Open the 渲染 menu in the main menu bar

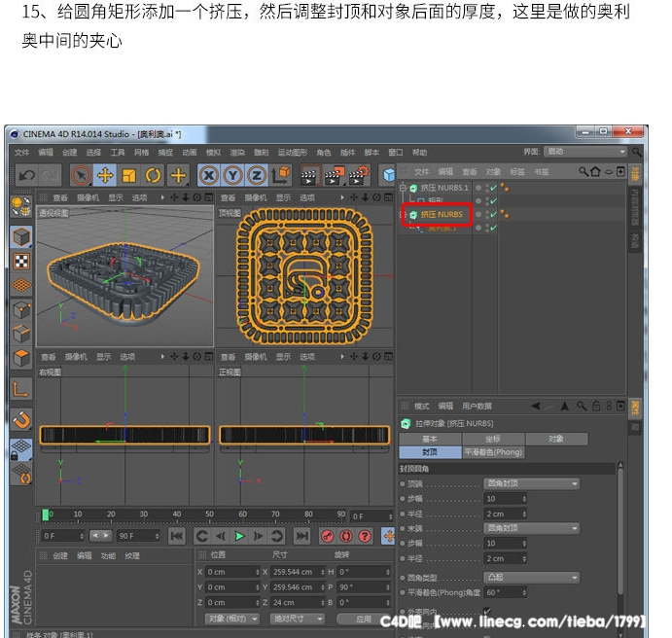pyautogui.click(x=237, y=152)
